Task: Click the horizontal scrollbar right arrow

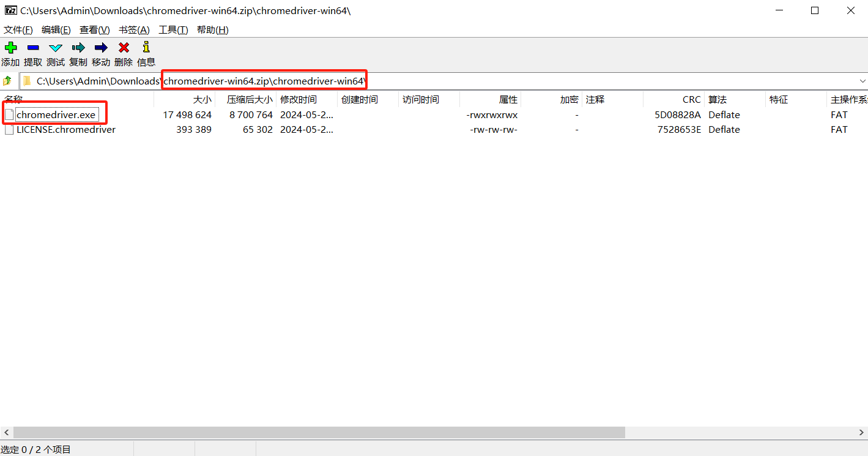Action: click(862, 432)
